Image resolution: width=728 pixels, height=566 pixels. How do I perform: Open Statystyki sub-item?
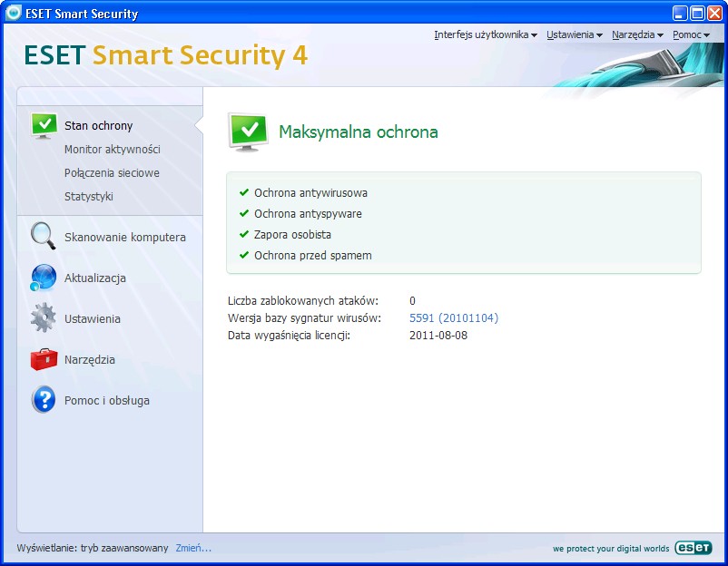click(x=89, y=197)
